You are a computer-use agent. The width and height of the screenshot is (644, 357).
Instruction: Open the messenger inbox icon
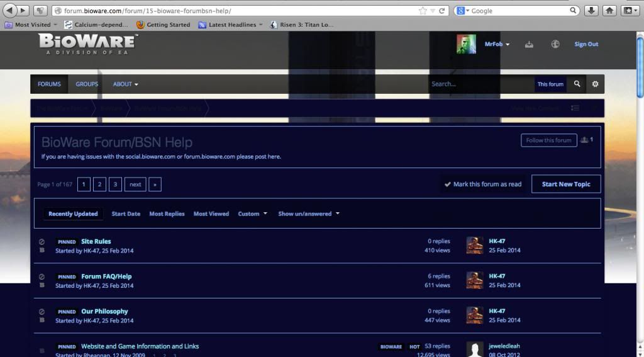529,45
